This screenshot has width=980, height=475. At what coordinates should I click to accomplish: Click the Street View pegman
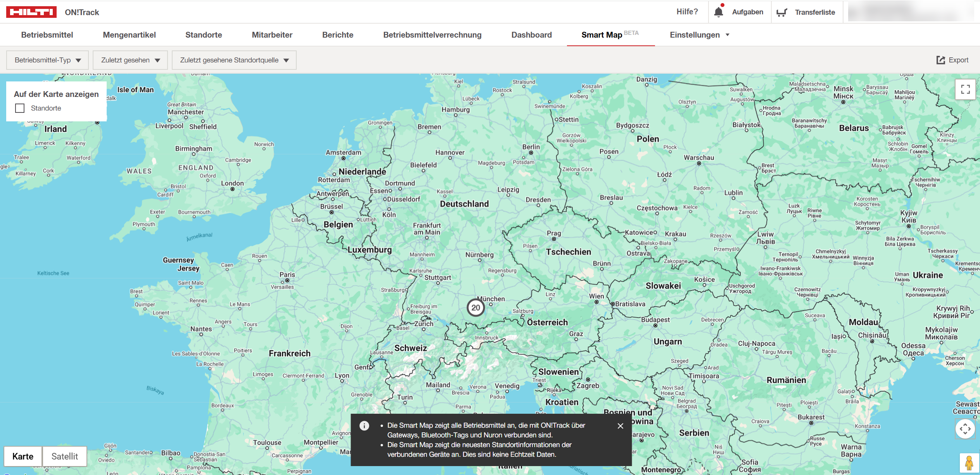click(969, 463)
